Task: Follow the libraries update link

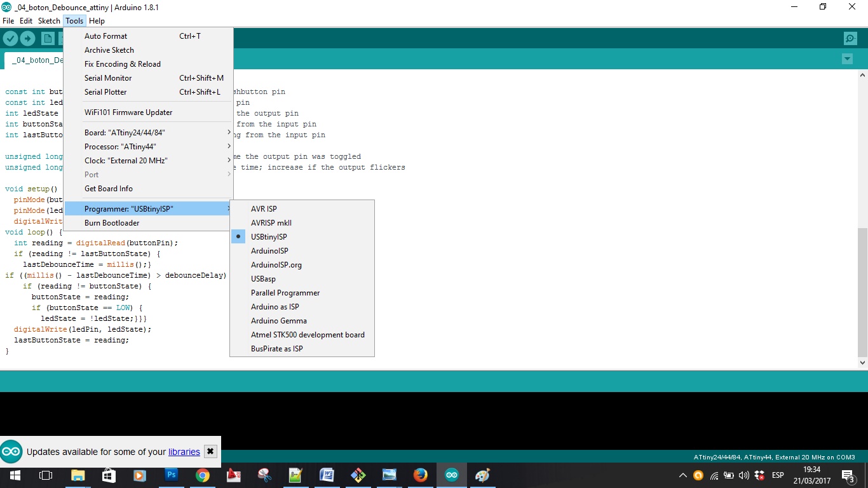Action: (184, 452)
